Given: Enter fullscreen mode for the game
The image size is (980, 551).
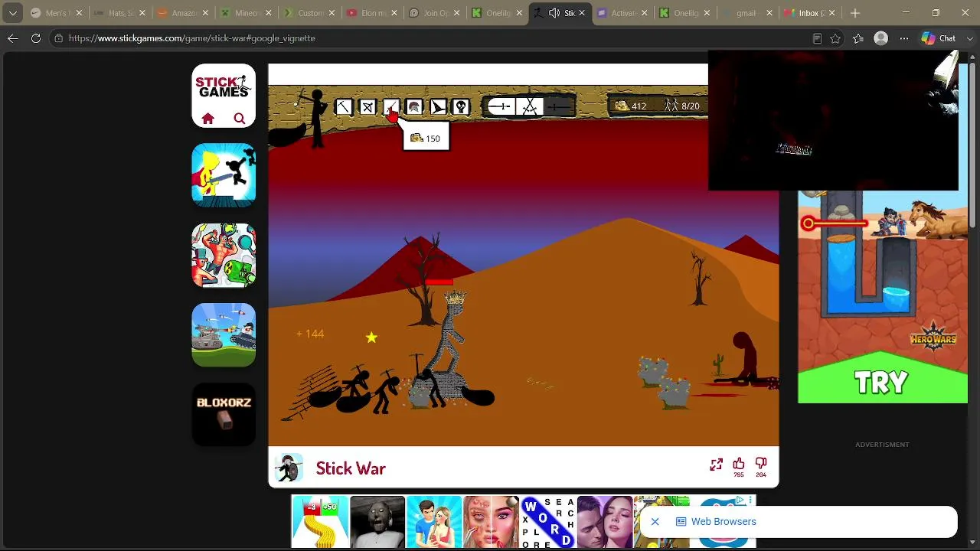Looking at the screenshot, I should click(x=716, y=465).
